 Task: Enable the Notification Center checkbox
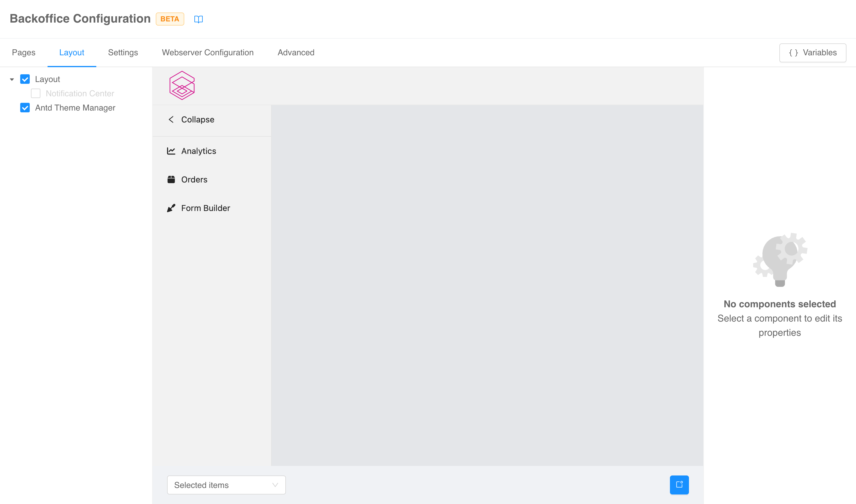click(36, 93)
